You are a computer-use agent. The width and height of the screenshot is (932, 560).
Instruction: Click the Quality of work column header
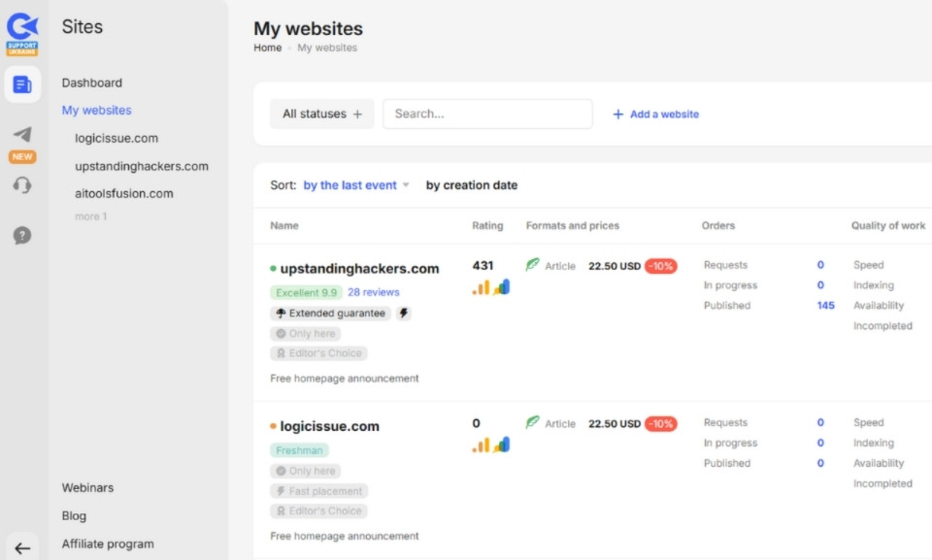(888, 226)
